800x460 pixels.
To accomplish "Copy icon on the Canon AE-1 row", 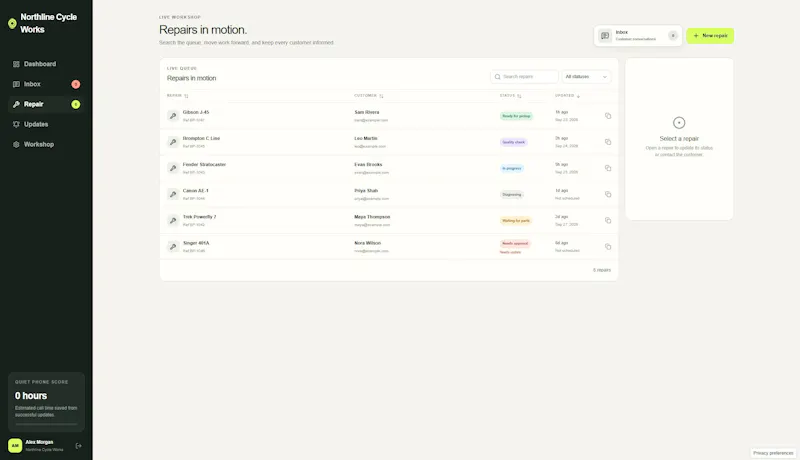I will [608, 194].
